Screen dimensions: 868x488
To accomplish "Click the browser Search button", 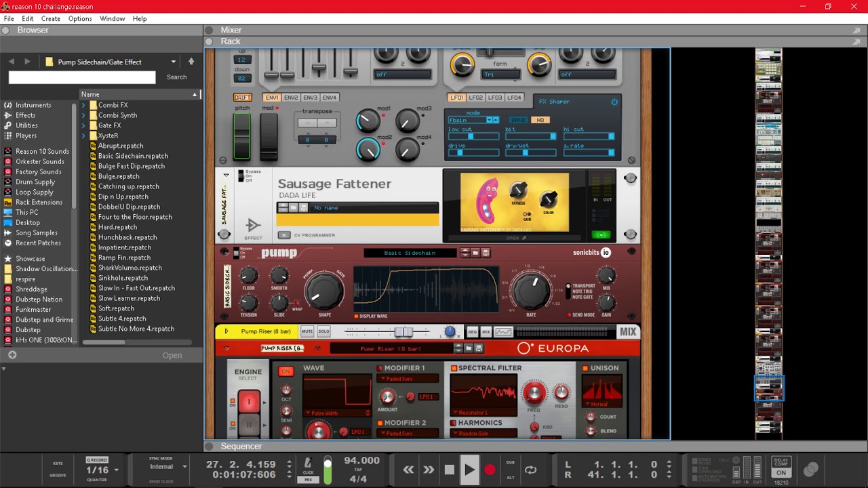I will point(176,77).
